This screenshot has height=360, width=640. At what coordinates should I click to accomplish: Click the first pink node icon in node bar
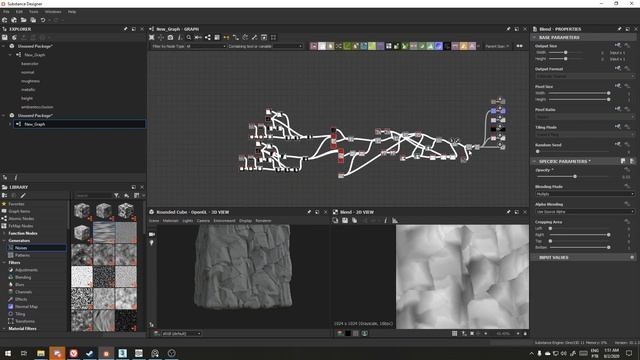(x=313, y=46)
